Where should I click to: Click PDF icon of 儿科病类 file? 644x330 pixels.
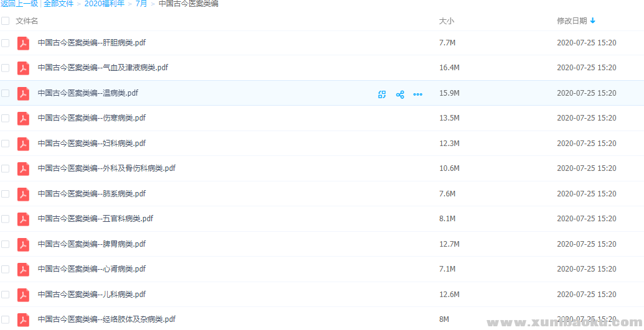click(23, 295)
